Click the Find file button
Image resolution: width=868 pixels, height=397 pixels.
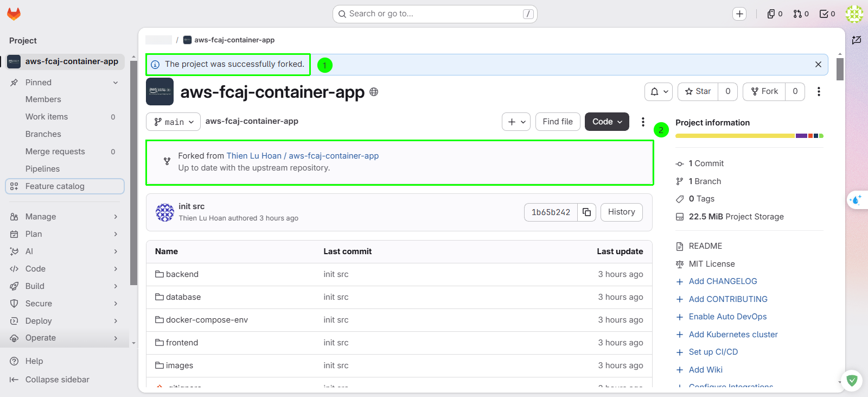[x=558, y=122]
